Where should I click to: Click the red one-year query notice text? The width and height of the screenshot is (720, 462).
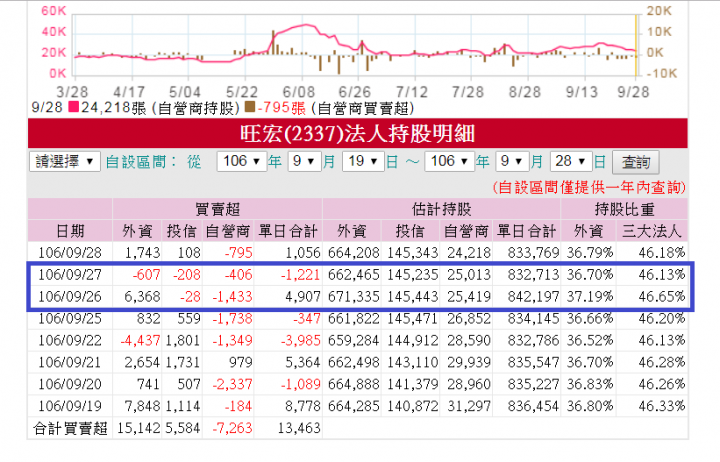(589, 187)
